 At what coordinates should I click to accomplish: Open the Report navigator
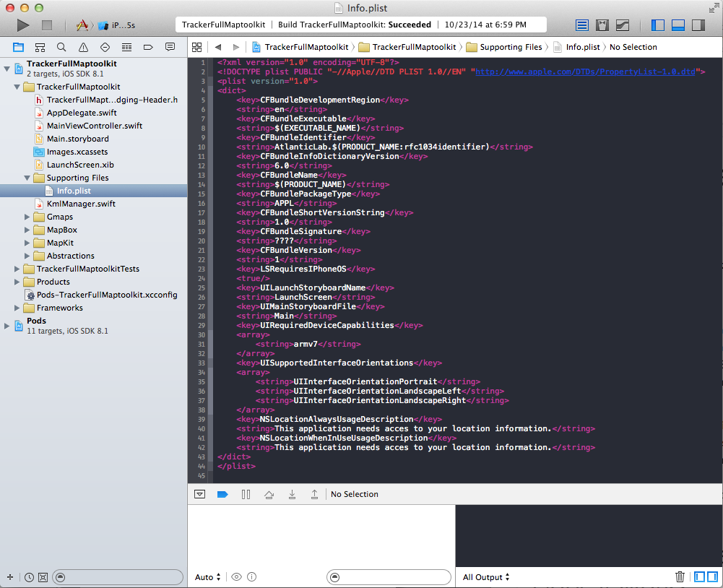(x=170, y=47)
